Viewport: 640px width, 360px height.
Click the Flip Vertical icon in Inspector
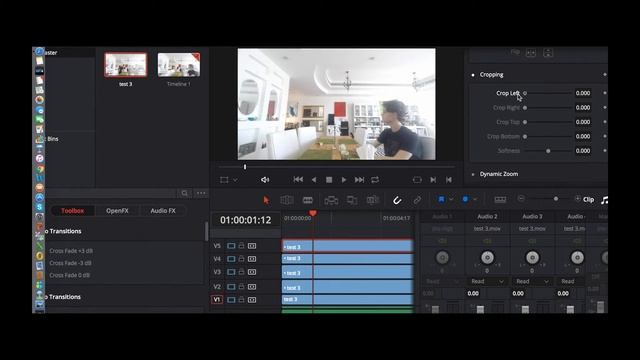pos(548,53)
